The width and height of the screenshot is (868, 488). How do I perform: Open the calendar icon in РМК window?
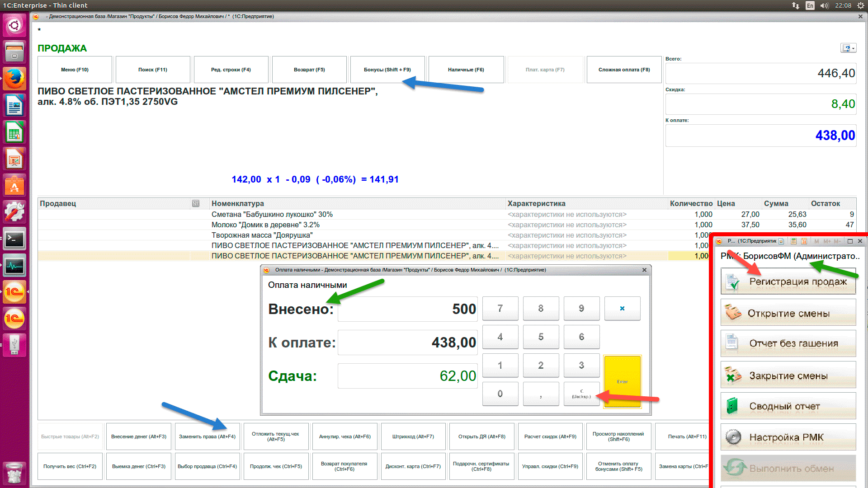point(804,241)
